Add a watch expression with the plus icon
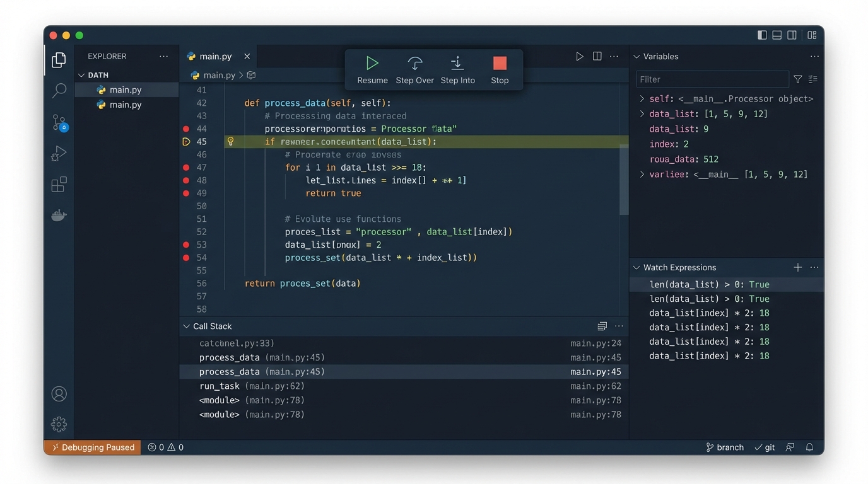 click(797, 267)
